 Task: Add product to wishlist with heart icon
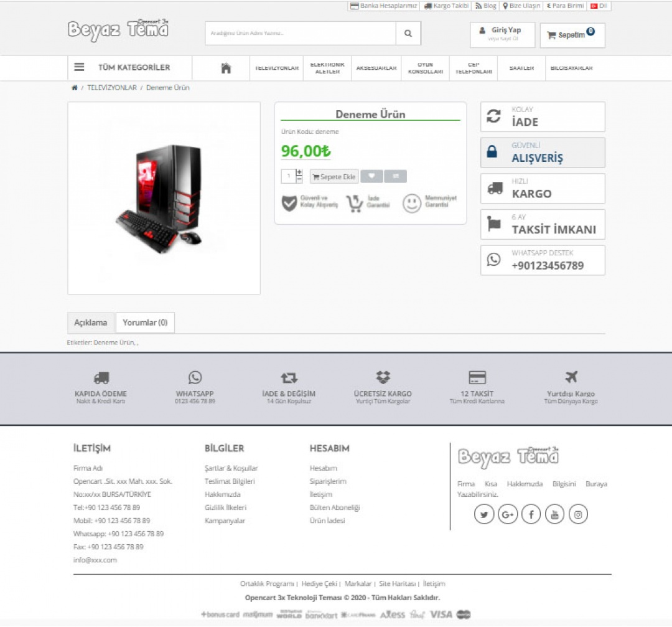tap(371, 177)
